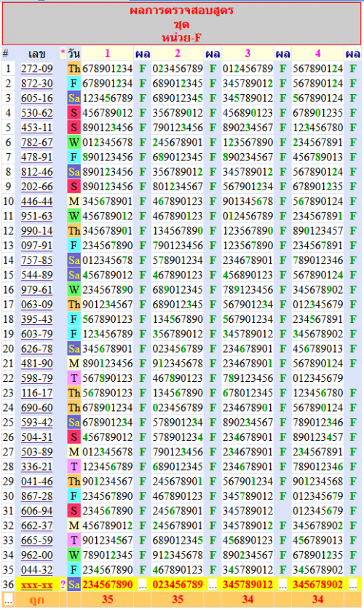This screenshot has width=364, height=610.
Task: Click the xxx-xx link in row 36
Action: click(x=37, y=584)
